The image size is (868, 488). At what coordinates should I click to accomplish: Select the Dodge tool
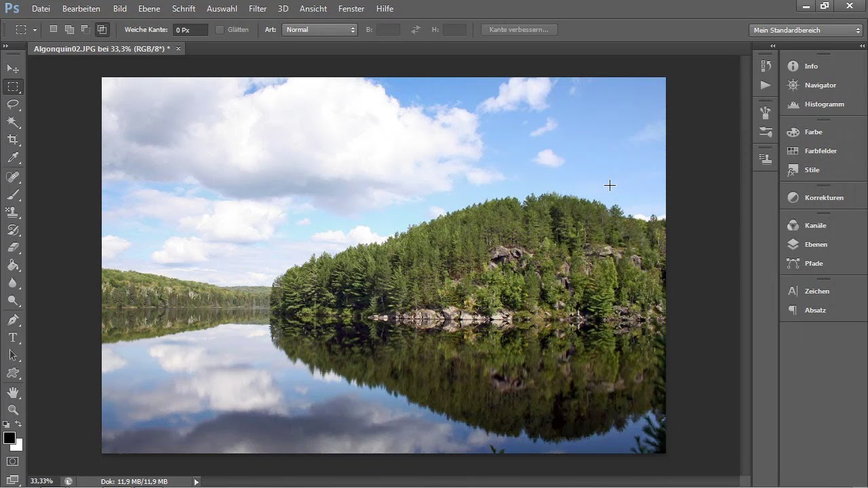[x=13, y=300]
